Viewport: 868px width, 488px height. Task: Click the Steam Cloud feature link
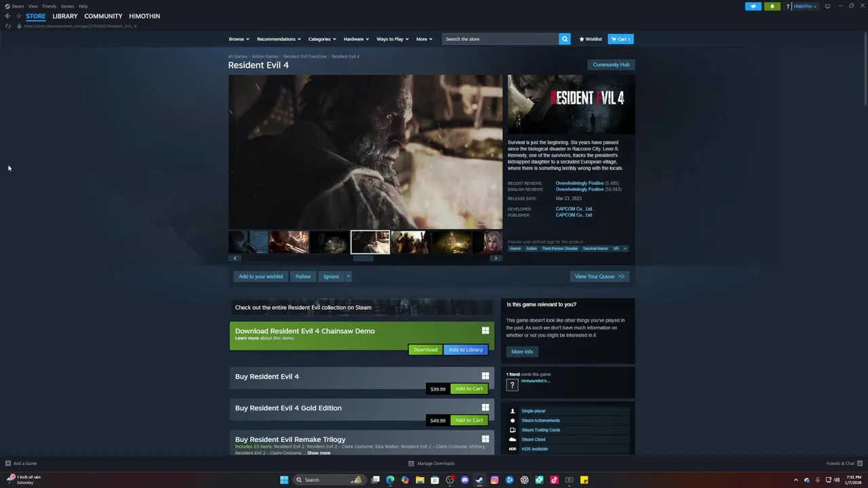point(533,440)
